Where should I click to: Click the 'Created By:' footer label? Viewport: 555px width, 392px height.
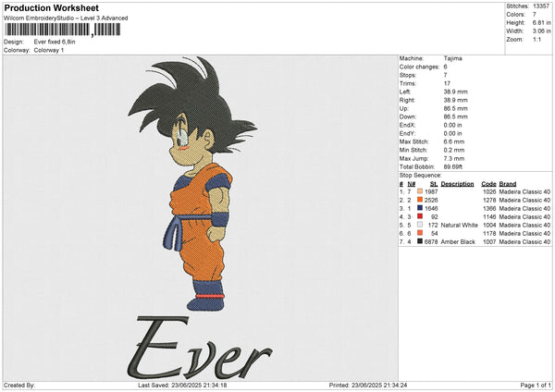point(19,385)
